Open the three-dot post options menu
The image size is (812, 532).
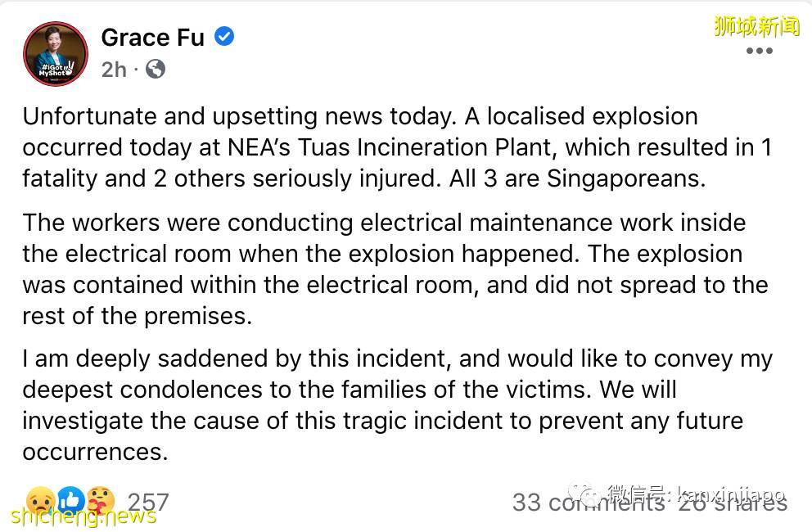[760, 51]
